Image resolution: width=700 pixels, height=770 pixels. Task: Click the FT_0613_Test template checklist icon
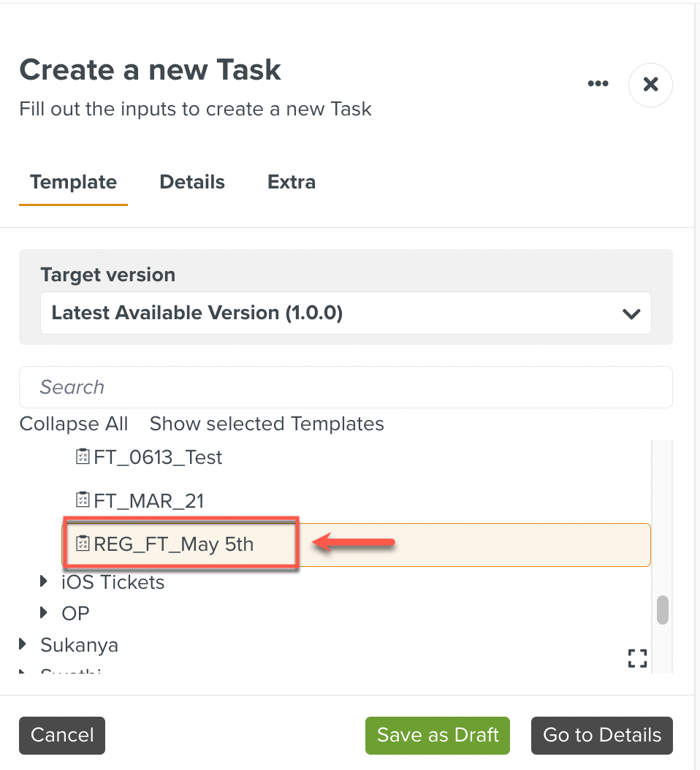[83, 457]
